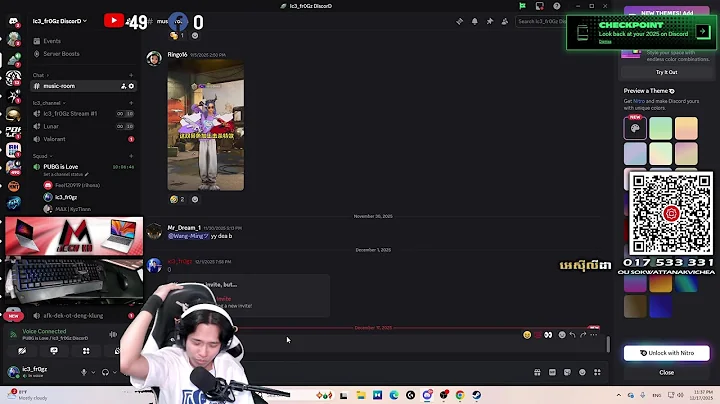Open music-room channel settings gear
The width and height of the screenshot is (720, 404).
click(x=131, y=86)
